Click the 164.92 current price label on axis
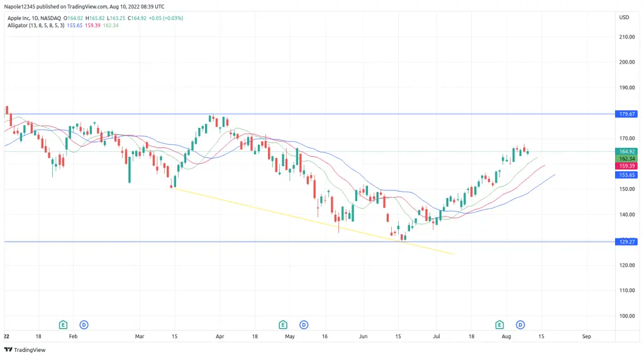The width and height of the screenshot is (644, 357). [x=626, y=151]
